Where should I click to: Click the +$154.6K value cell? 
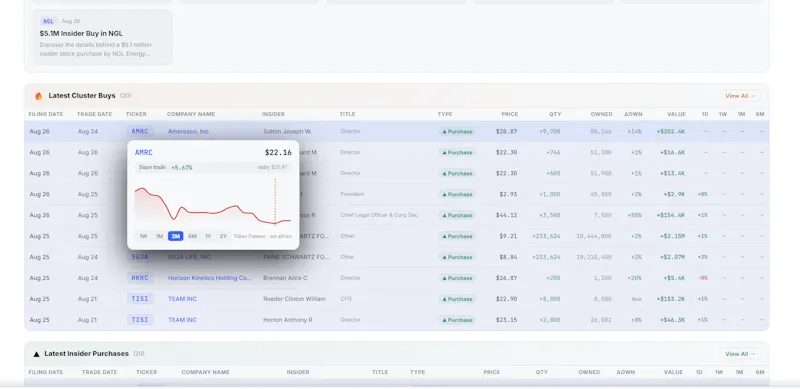(671, 215)
